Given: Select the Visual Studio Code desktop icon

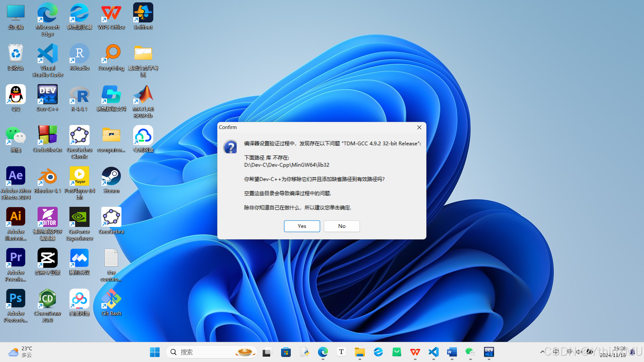Looking at the screenshot, I should (x=48, y=54).
